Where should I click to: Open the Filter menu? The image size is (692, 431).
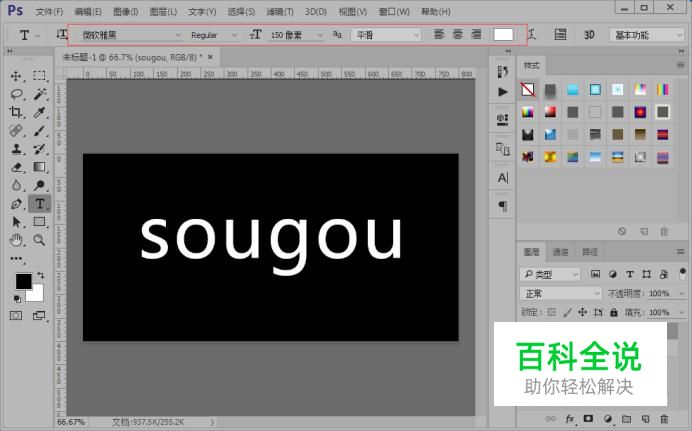280,11
